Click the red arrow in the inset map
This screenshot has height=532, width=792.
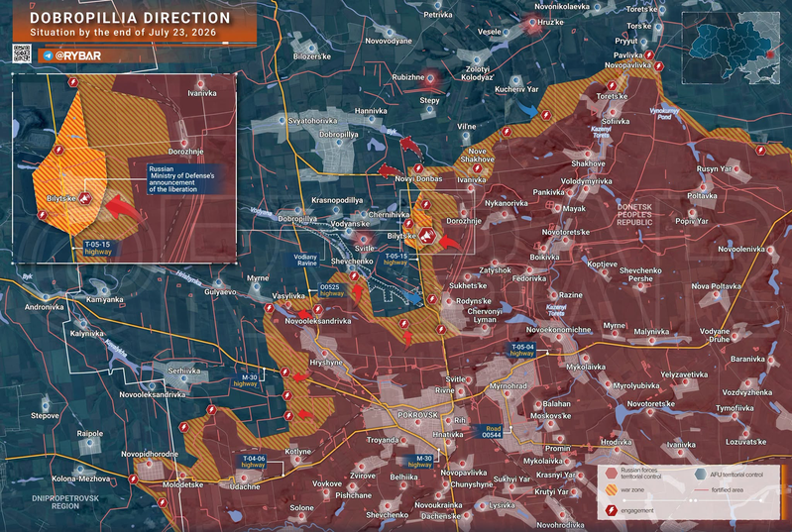[124, 209]
